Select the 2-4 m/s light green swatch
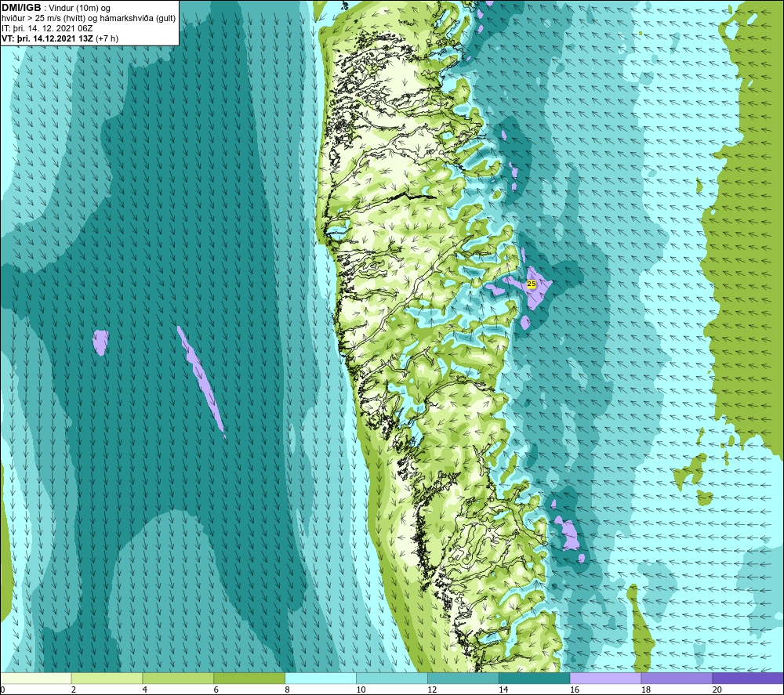The width and height of the screenshot is (784, 695). click(x=107, y=678)
